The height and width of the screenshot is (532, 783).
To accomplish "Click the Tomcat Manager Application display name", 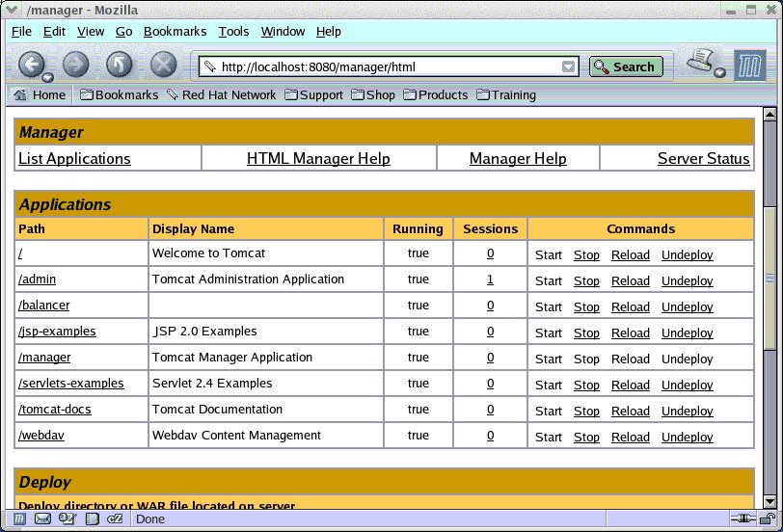I will [232, 358].
